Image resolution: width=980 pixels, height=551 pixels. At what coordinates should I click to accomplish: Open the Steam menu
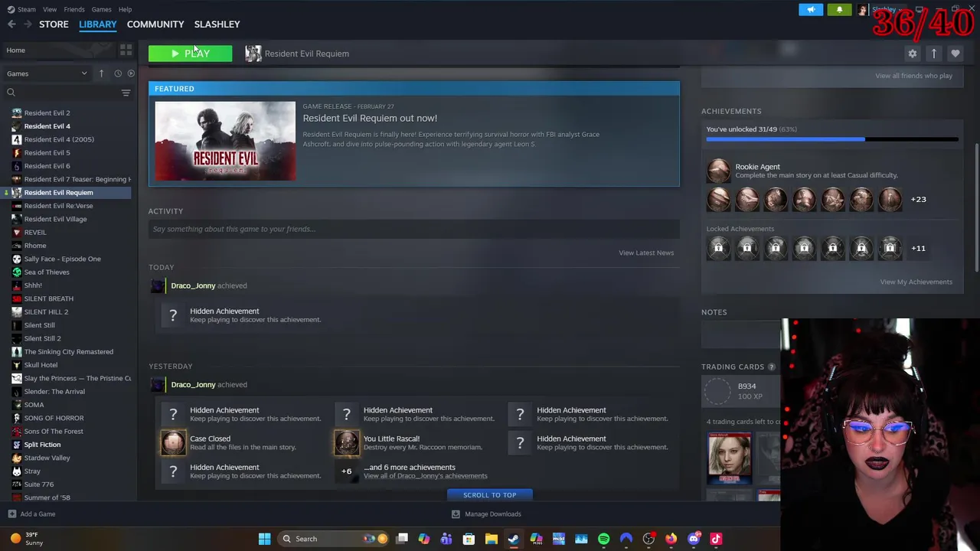(x=22, y=9)
